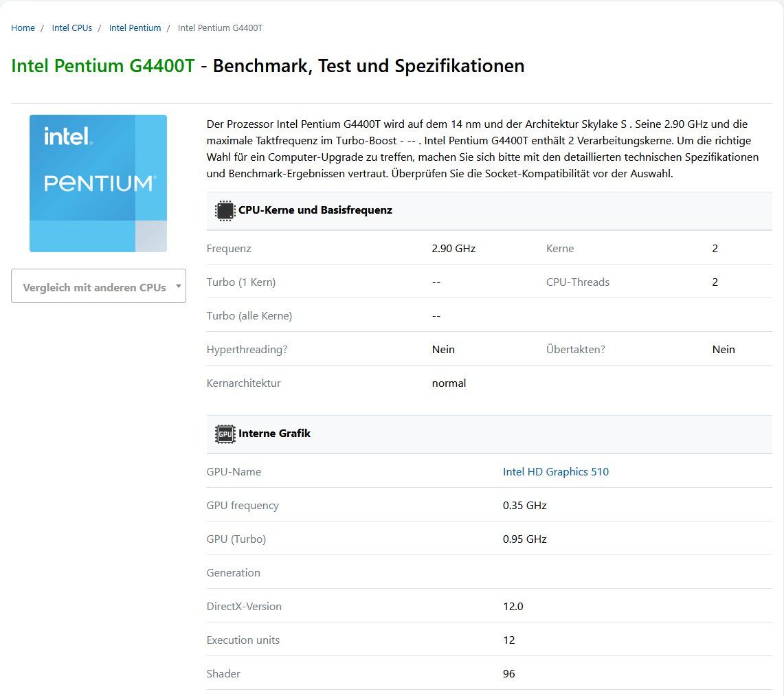The image size is (784, 696).
Task: Click the 'Generation' row label
Action: (233, 572)
